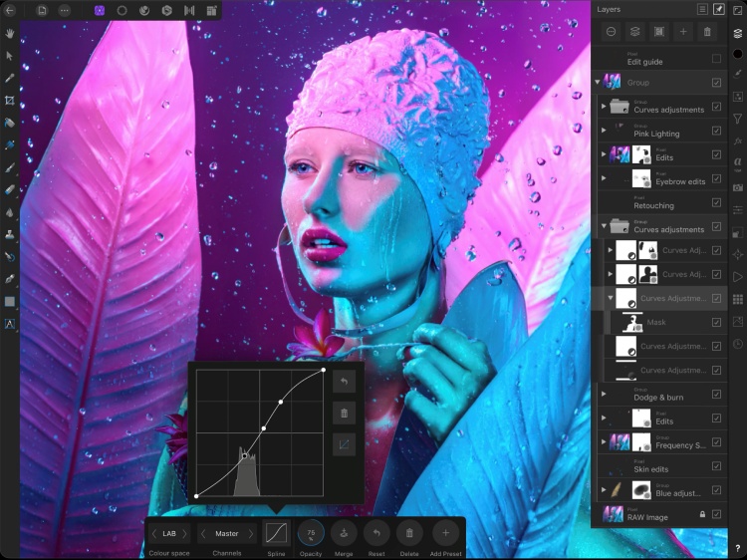
Task: Switch to previous channel before Master
Action: click(x=203, y=534)
